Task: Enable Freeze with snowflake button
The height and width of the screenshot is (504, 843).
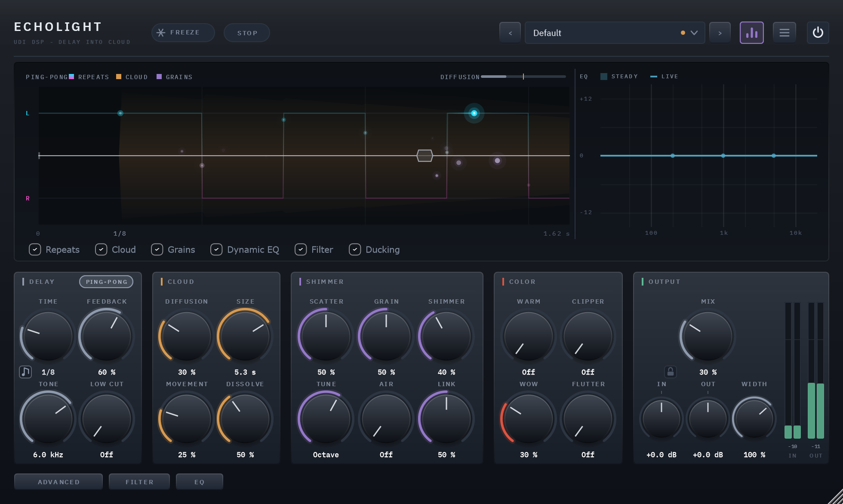Action: 183,33
